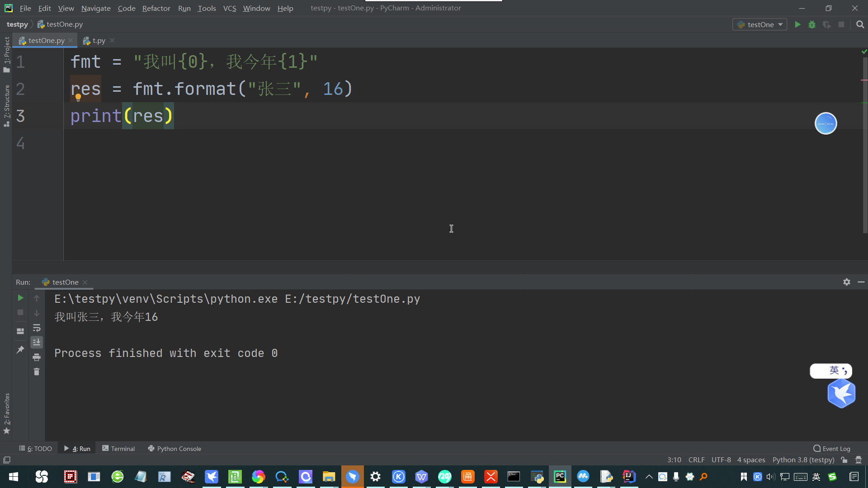Switch to the t.py editor tab

[98, 41]
